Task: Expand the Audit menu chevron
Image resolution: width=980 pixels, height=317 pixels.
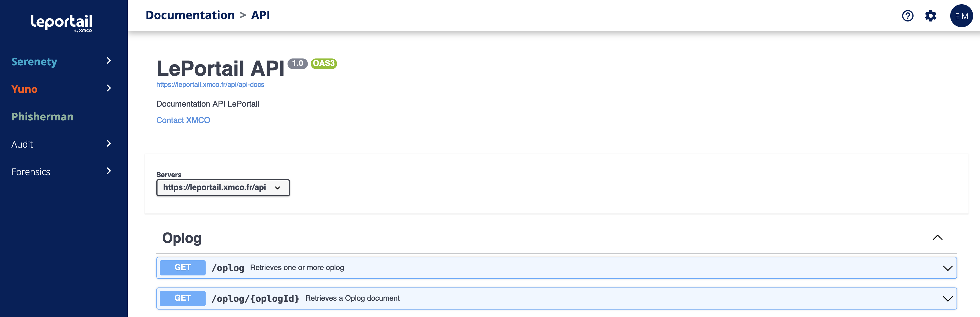Action: pyautogui.click(x=109, y=144)
